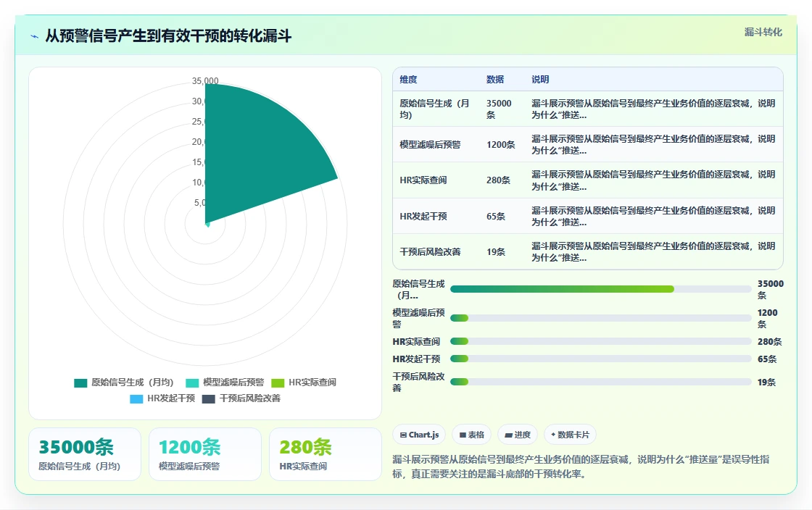Toggle the HR发起干预 legend entry
Viewport: 812px width, 510px height.
tap(162, 398)
